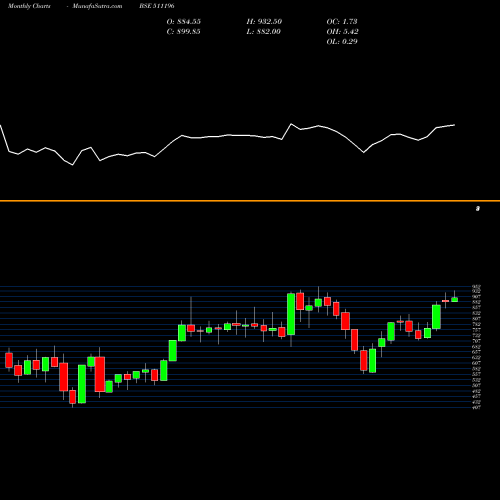Click the low value "L: 882.00"

[264, 32]
